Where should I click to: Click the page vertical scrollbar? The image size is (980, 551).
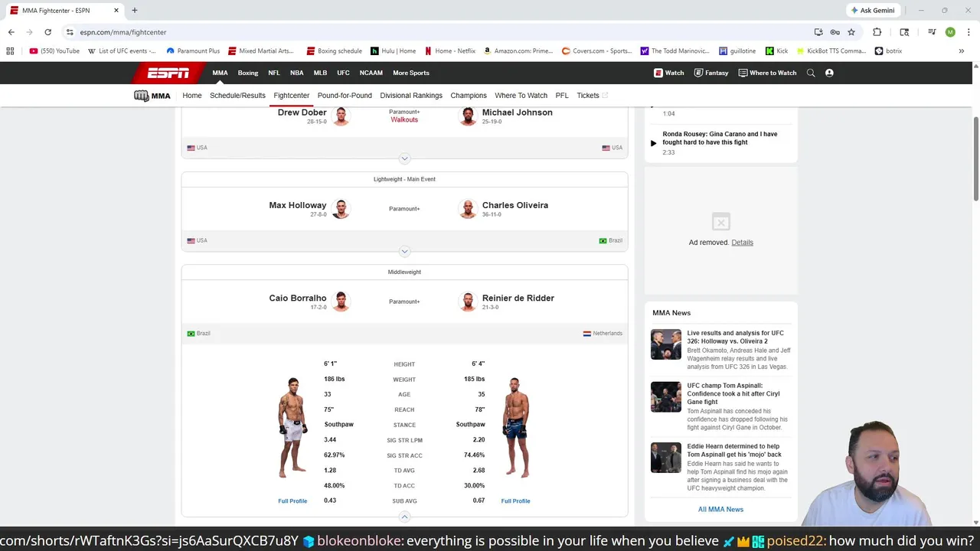[x=975, y=159]
